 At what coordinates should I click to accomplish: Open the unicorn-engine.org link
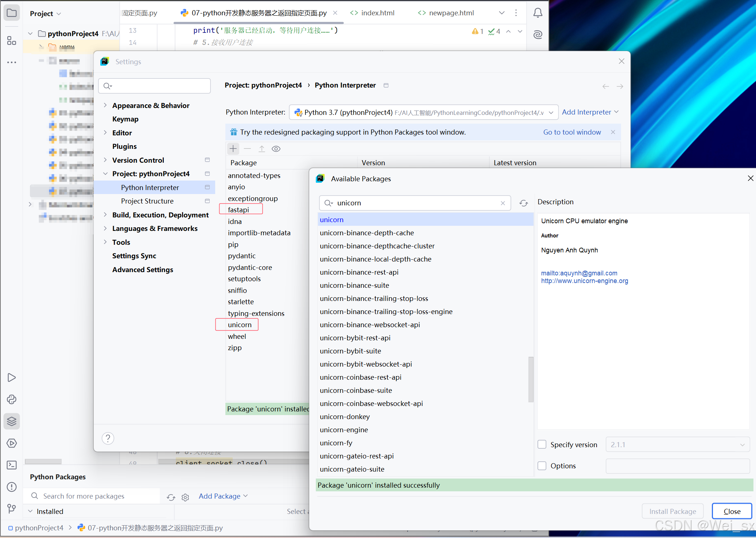(x=585, y=281)
